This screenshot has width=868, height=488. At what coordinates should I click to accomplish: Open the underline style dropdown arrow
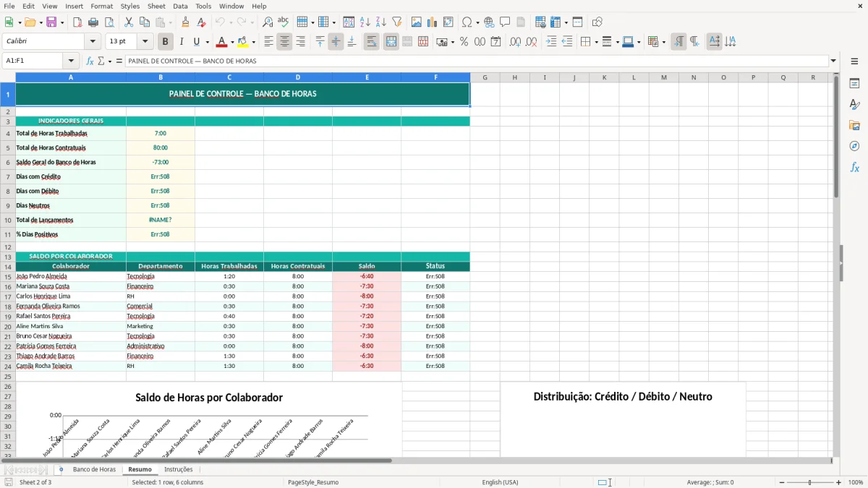point(207,43)
